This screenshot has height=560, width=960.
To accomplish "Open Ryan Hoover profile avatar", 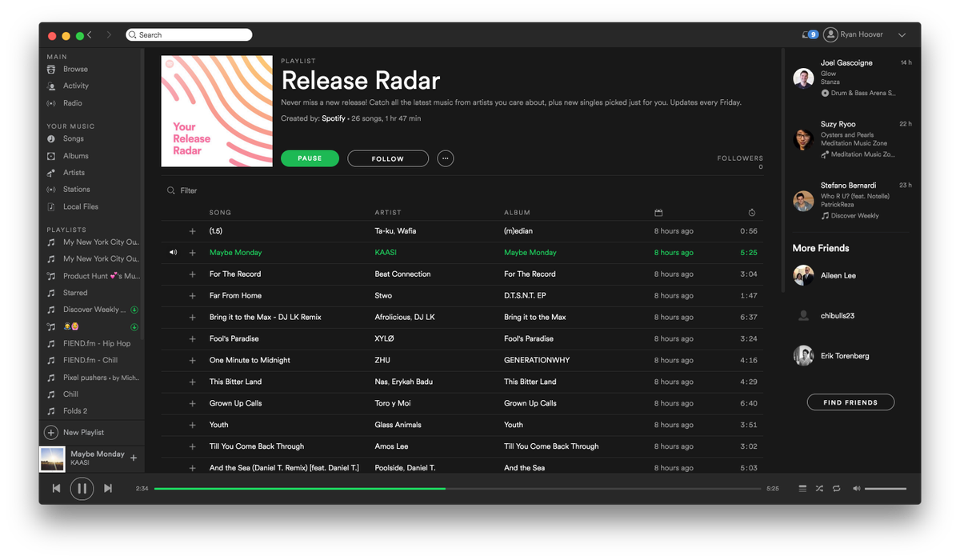I will pos(830,34).
